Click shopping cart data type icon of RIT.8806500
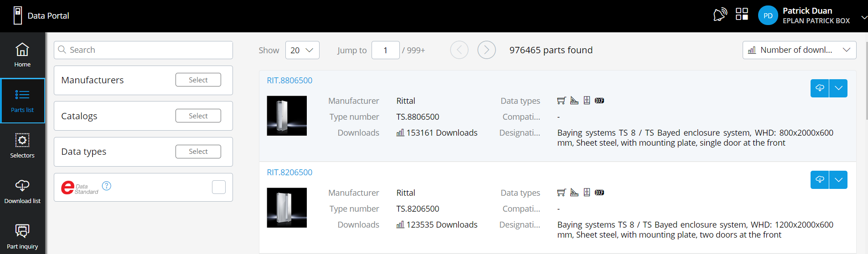 pyautogui.click(x=561, y=101)
